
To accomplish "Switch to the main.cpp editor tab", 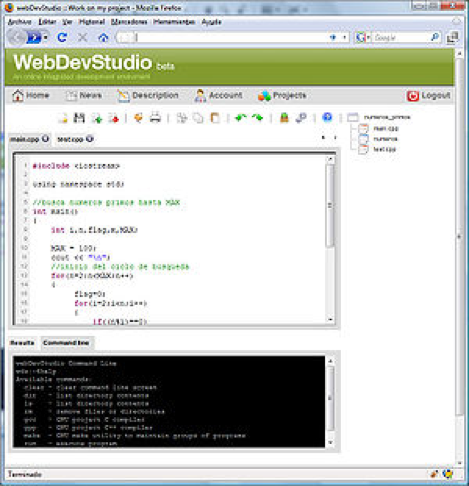I will click(24, 139).
